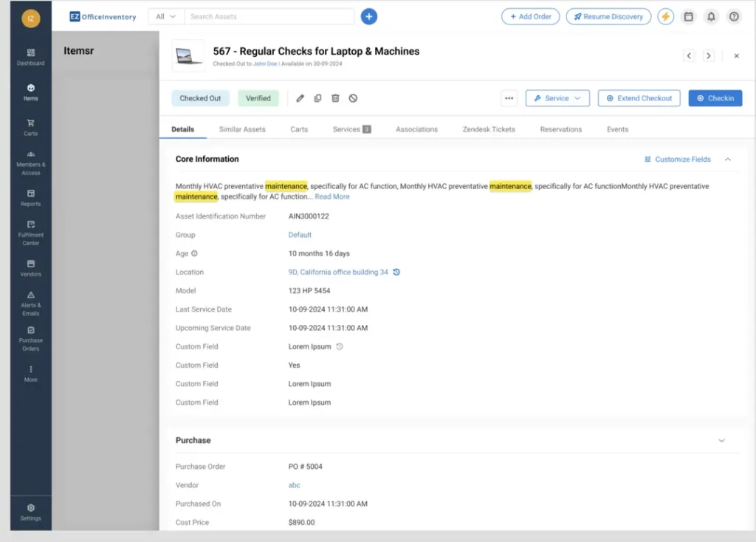Viewport: 756px width, 542px height.
Task: Open the help question mark icon
Action: pos(734,16)
